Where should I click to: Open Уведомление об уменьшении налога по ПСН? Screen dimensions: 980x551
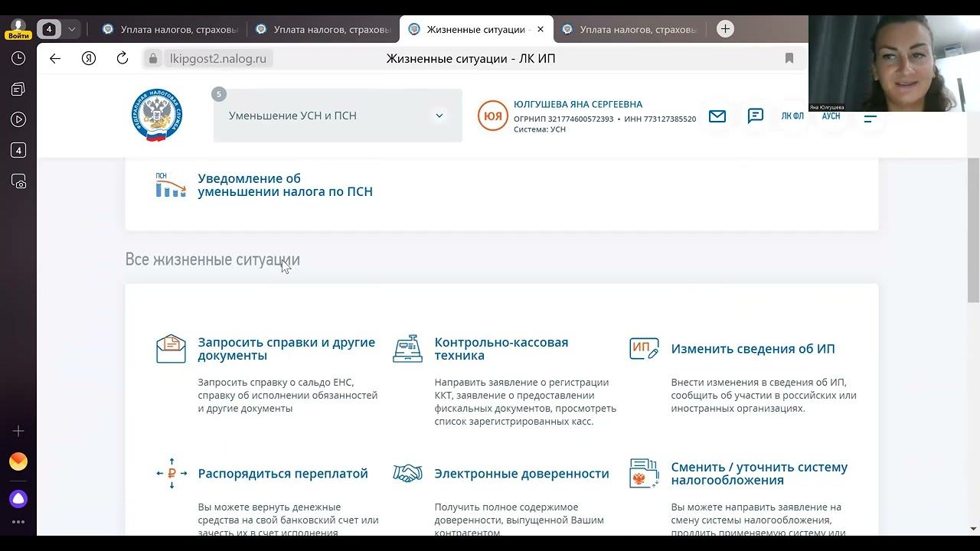[285, 185]
